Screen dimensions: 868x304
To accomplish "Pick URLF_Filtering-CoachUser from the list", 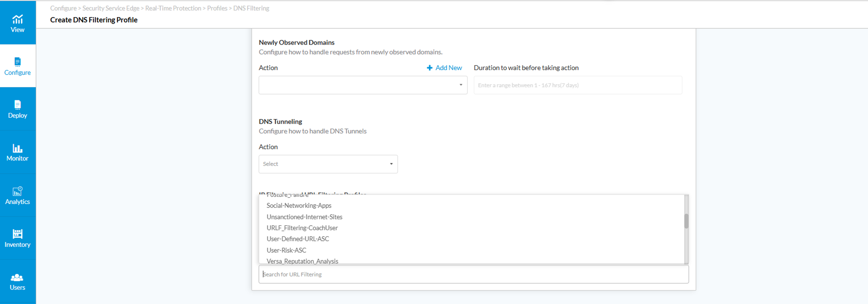I will [x=302, y=228].
